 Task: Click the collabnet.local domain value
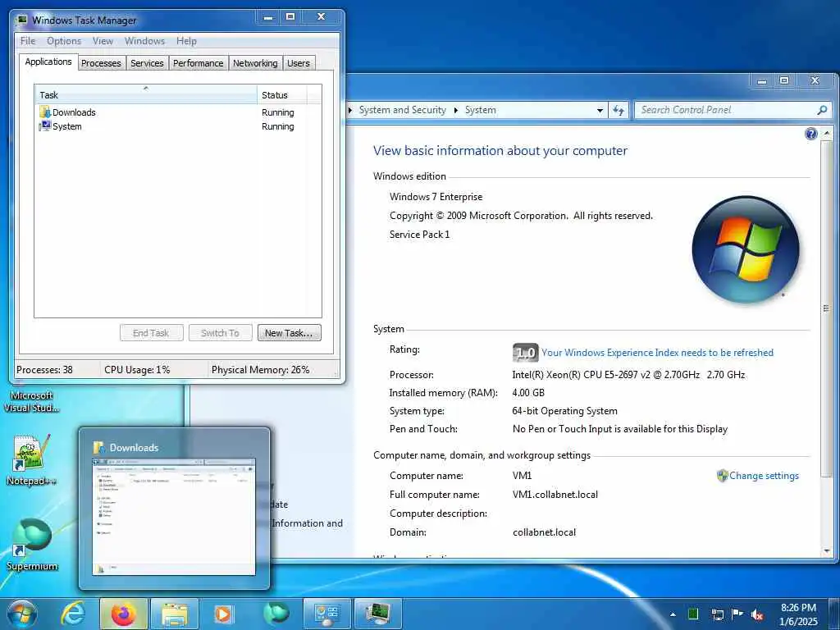pyautogui.click(x=545, y=532)
